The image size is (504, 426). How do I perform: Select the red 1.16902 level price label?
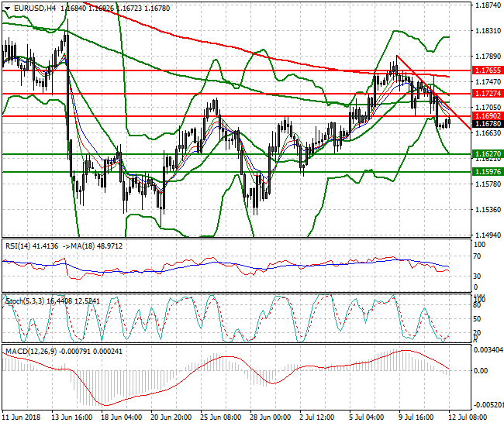[488, 116]
